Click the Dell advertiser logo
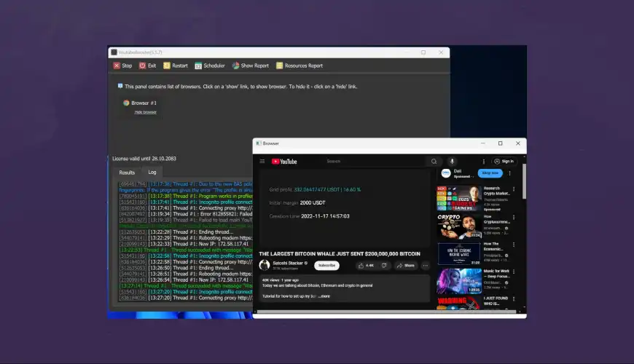 446,173
